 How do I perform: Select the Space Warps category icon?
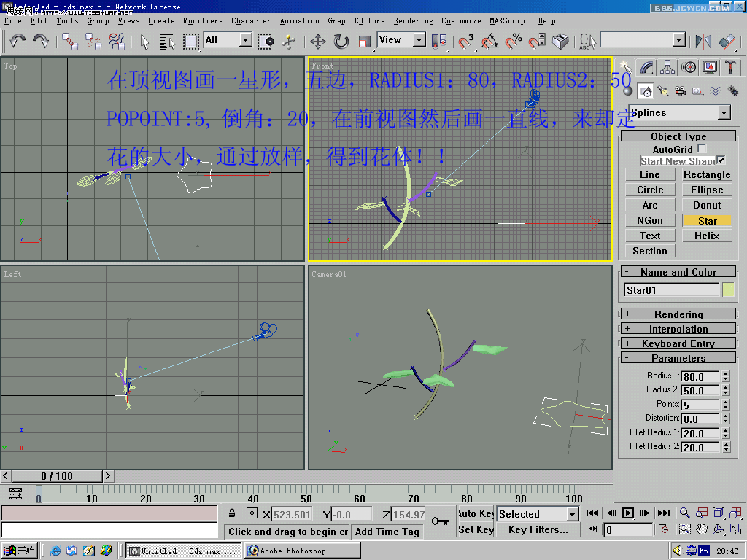pyautogui.click(x=716, y=91)
